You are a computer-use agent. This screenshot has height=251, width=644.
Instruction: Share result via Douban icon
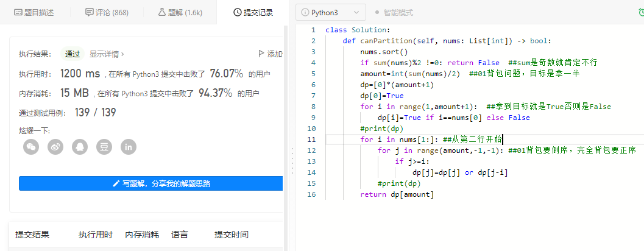click(x=104, y=146)
